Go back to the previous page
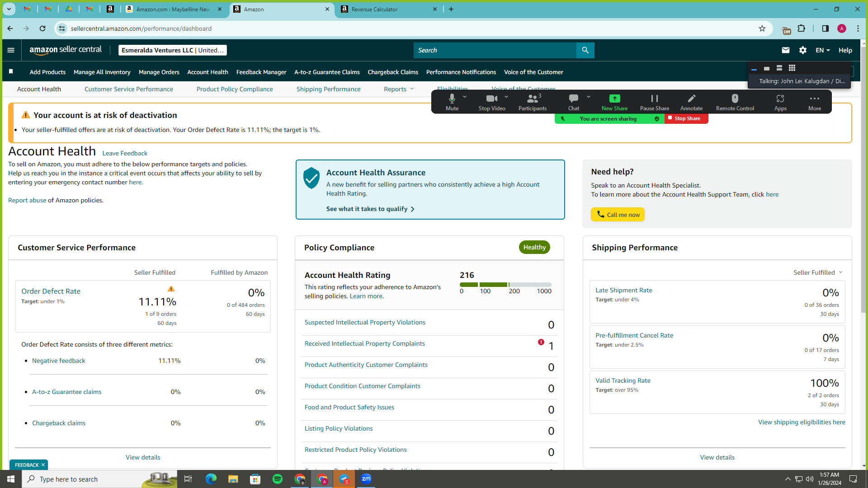The image size is (868, 488). click(x=10, y=28)
